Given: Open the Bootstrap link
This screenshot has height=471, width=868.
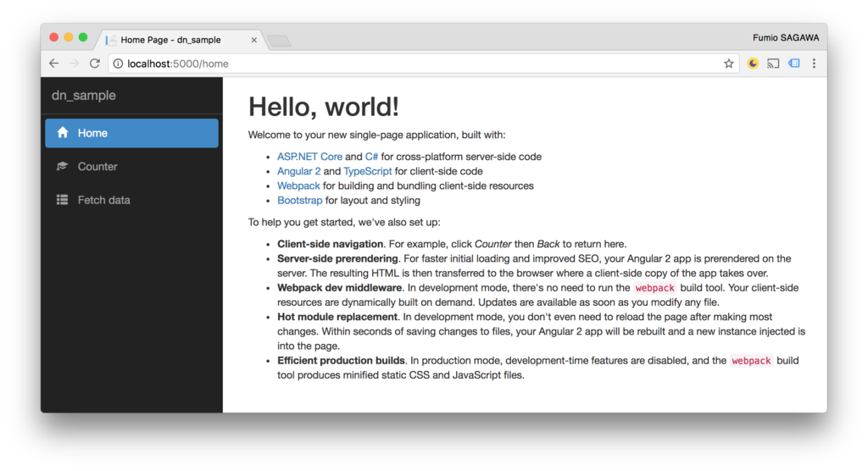Looking at the screenshot, I should 299,201.
